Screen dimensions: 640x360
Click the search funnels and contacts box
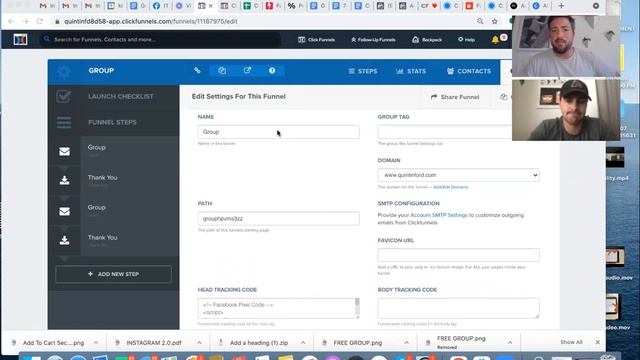click(x=159, y=40)
